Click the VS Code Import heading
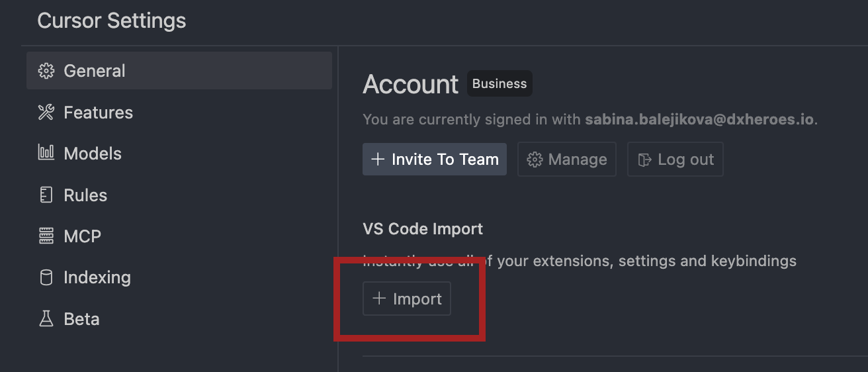The height and width of the screenshot is (372, 868). tap(423, 229)
